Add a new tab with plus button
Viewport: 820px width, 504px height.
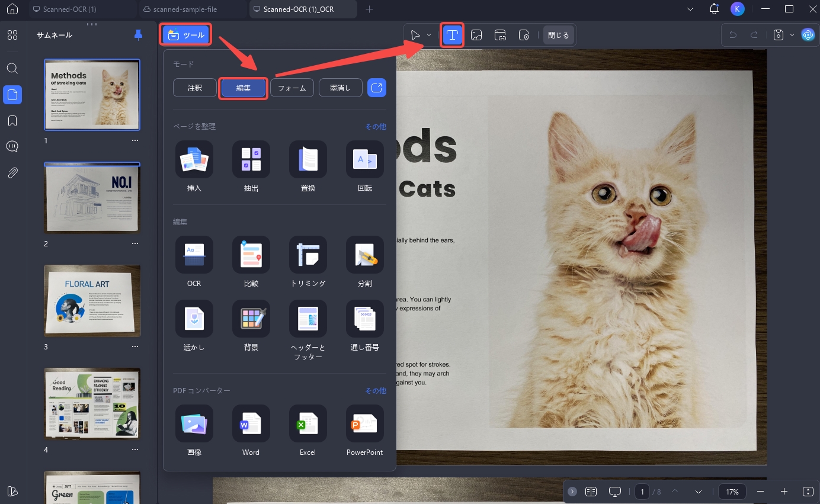click(370, 9)
